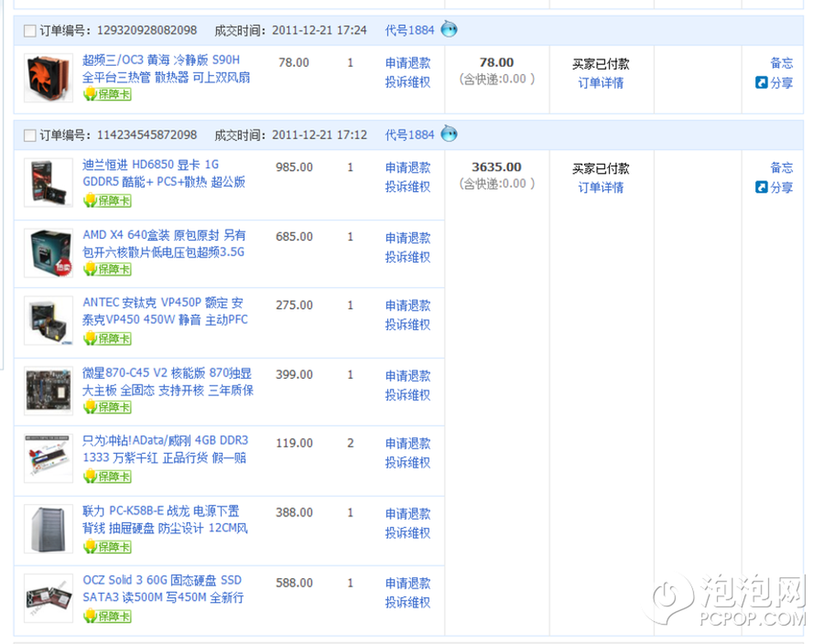The width and height of the screenshot is (824, 644).
Task: Click 投诉维权 for AData 4GB DDR3
Action: 408,462
